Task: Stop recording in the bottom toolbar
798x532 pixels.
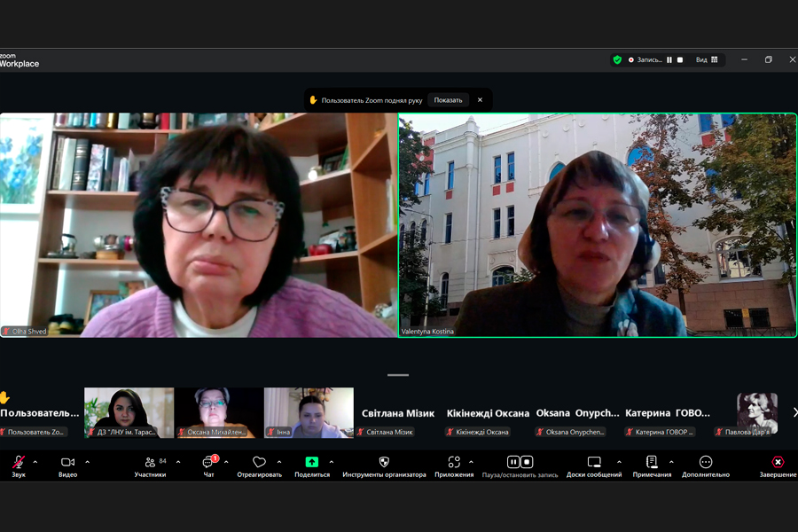Action: (527, 462)
